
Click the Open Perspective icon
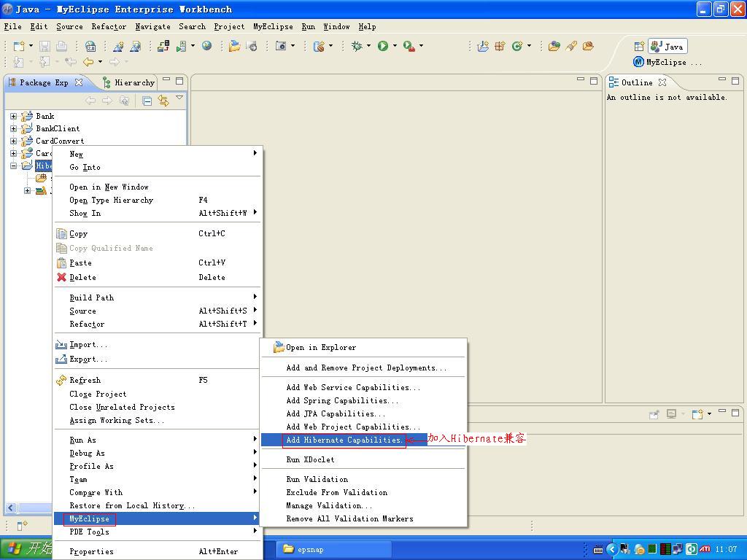tap(639, 47)
